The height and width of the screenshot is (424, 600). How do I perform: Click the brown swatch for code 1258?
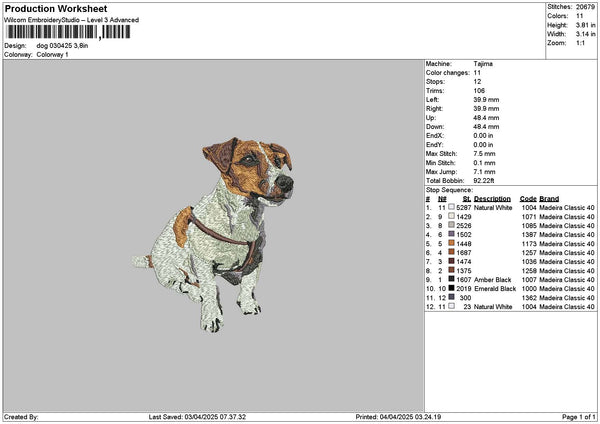[x=452, y=270]
